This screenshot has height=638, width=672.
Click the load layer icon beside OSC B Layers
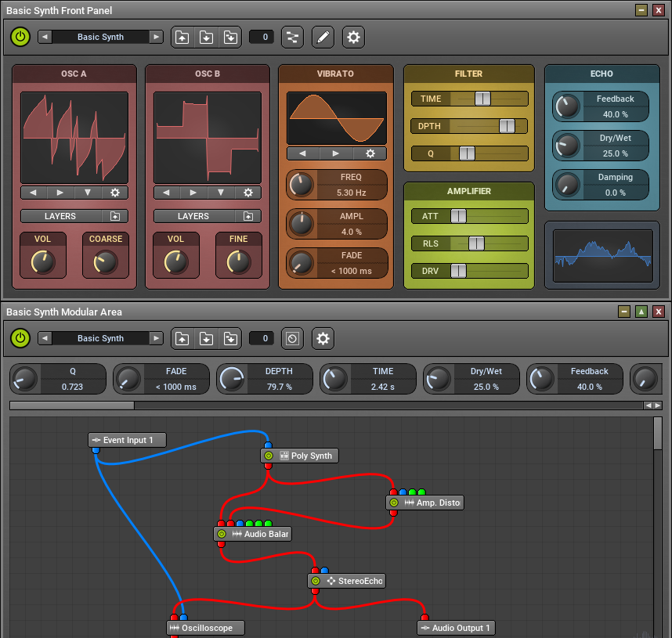pos(248,216)
